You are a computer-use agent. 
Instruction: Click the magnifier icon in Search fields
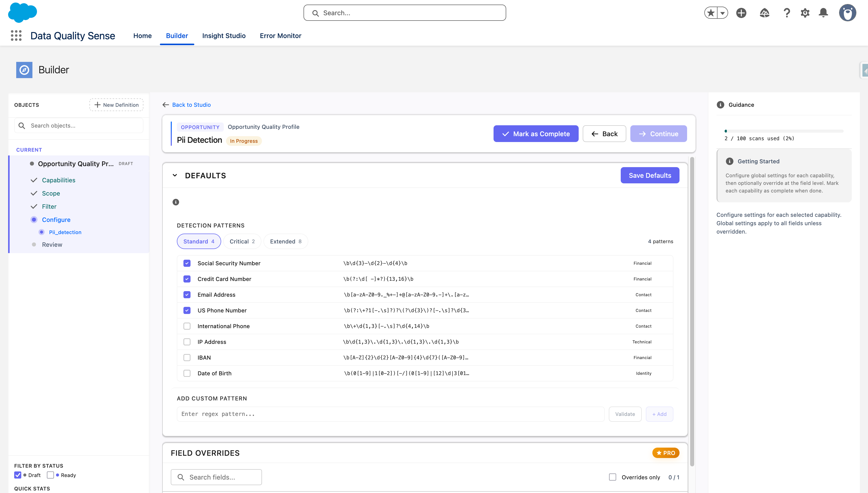[x=181, y=477]
